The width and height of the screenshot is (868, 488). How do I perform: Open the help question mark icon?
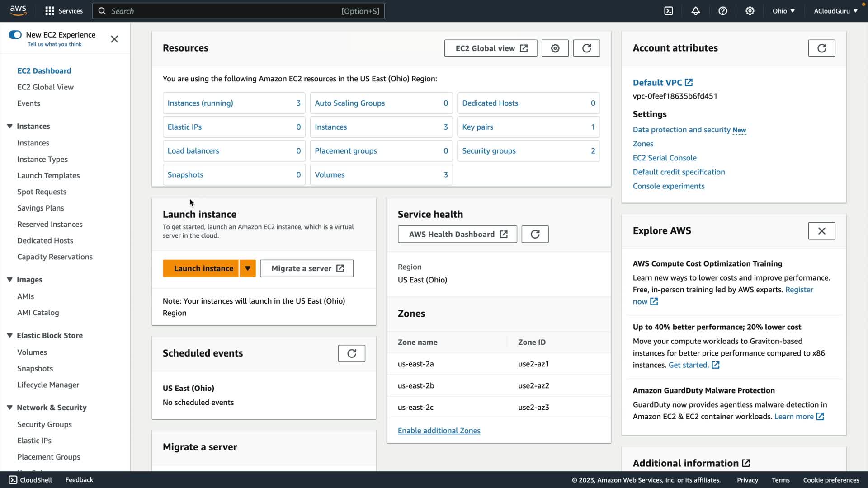tap(723, 11)
